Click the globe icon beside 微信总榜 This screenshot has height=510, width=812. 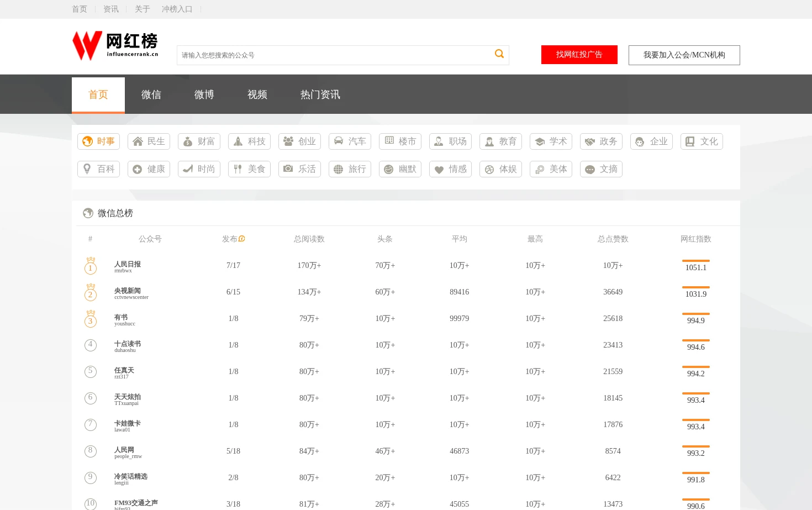[88, 213]
